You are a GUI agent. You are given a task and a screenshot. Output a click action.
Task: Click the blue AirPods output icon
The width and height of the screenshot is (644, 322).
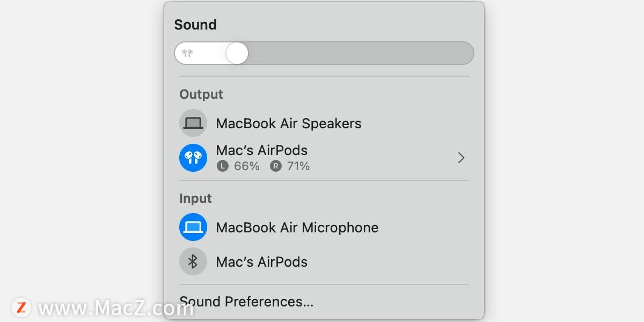pos(193,158)
